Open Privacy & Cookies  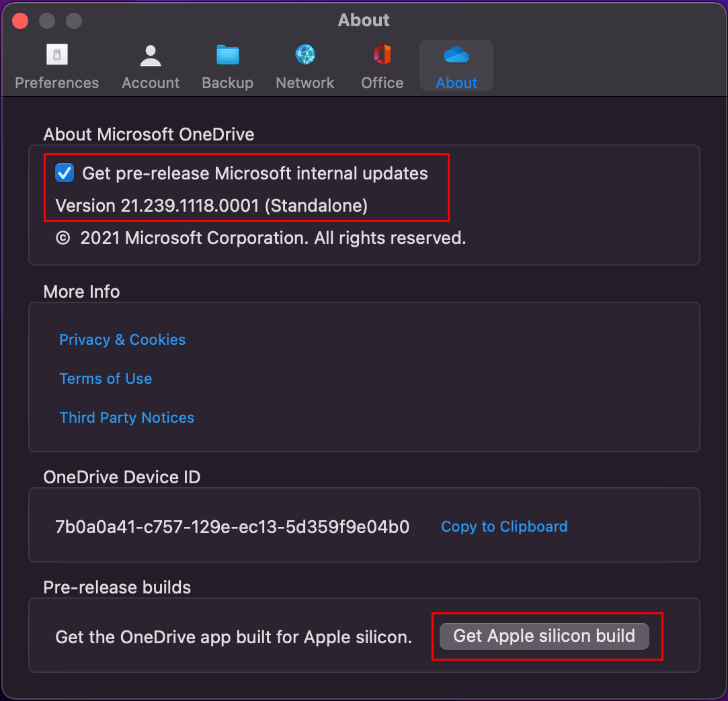tap(122, 340)
